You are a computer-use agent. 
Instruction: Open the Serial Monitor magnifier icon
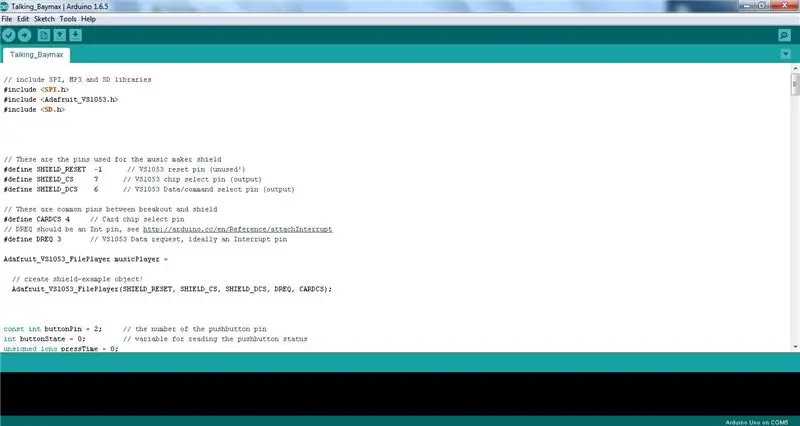(785, 35)
